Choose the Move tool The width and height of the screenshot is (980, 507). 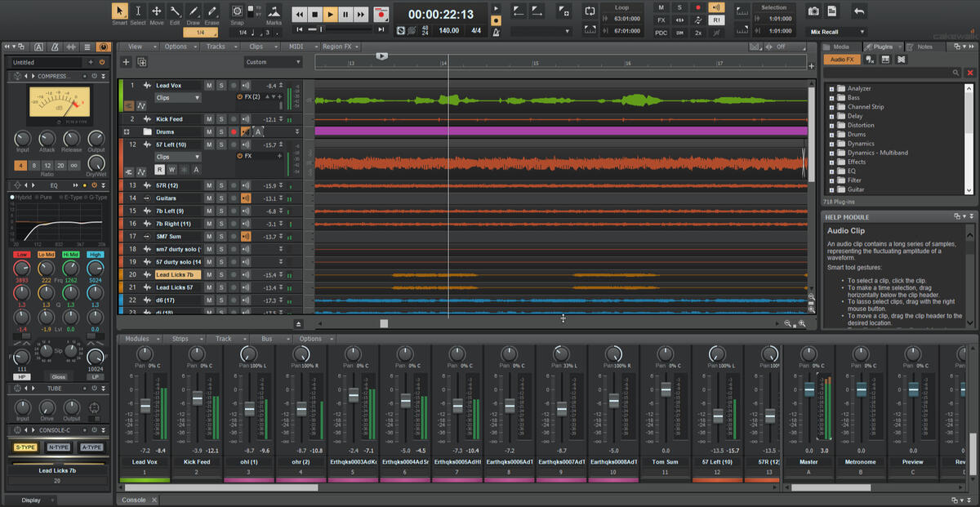click(156, 12)
